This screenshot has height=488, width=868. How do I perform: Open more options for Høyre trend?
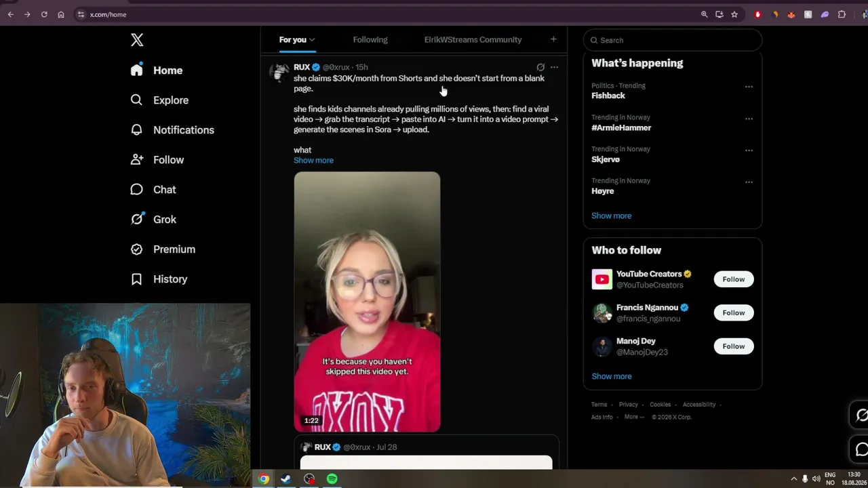pos(749,182)
